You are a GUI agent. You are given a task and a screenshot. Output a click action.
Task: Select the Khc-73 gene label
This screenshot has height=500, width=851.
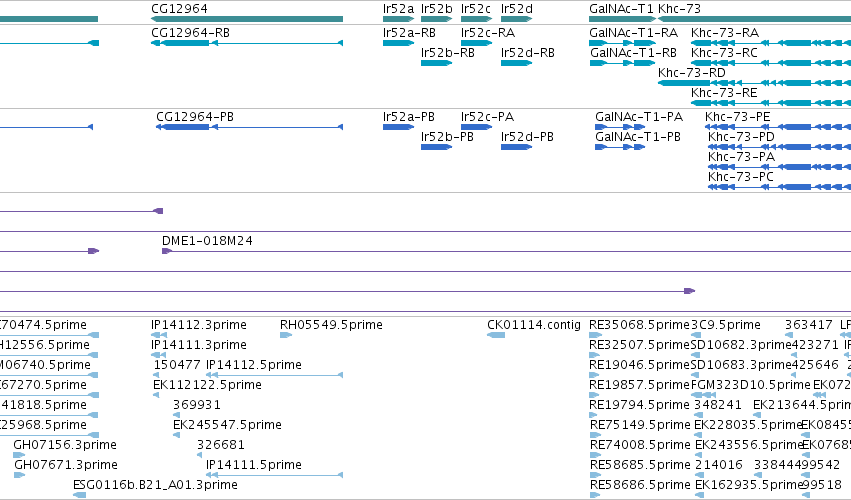click(679, 9)
